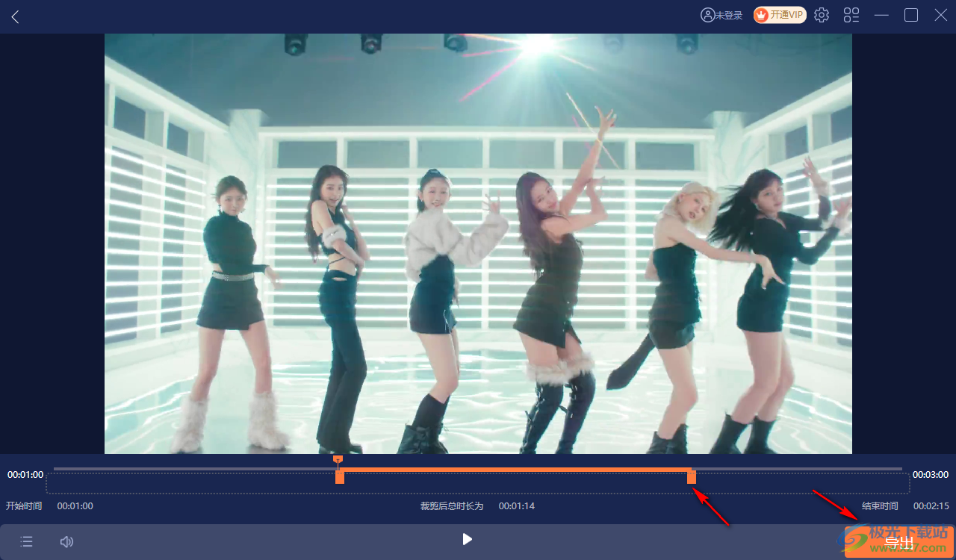Click the user avatar login icon
The width and height of the screenshot is (956, 560).
pos(707,15)
